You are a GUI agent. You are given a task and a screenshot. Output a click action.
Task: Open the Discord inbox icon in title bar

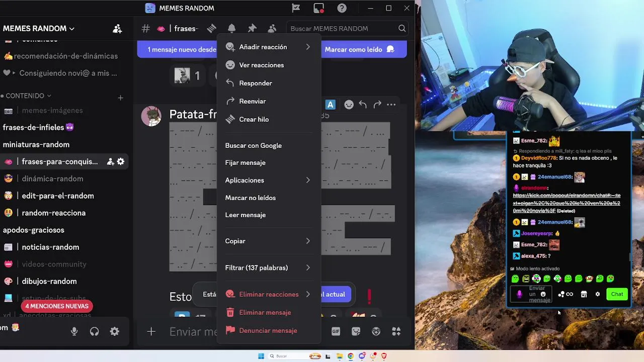pos(319,8)
